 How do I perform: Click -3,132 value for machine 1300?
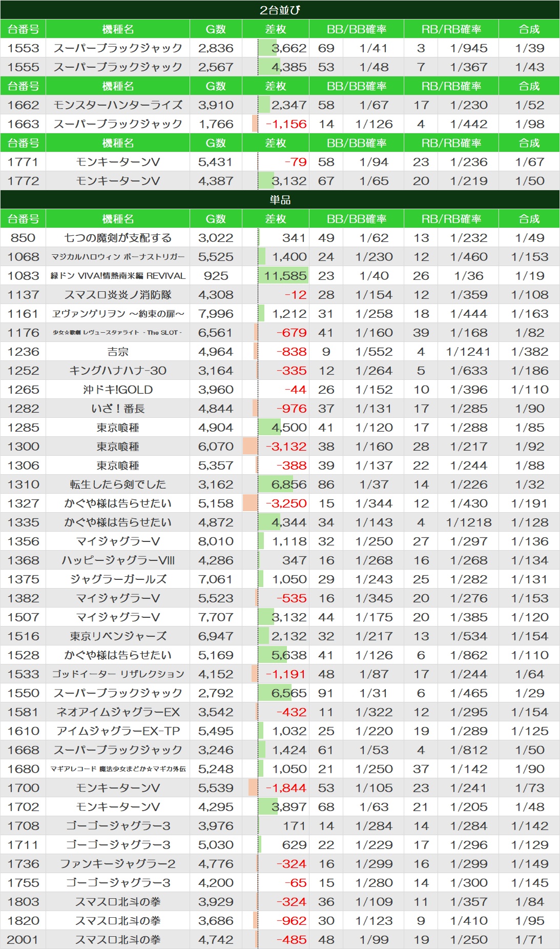[286, 447]
